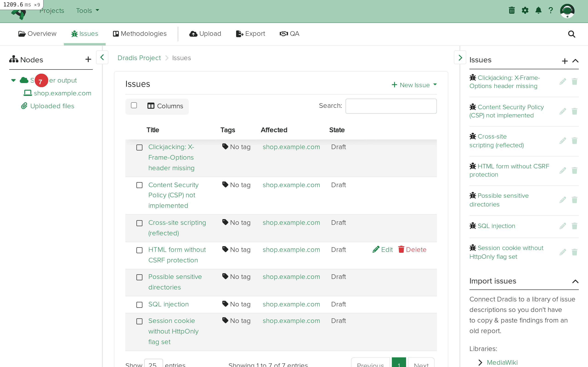
Task: Edit the SQL injection issue via its pencil icon
Action: pyautogui.click(x=563, y=226)
